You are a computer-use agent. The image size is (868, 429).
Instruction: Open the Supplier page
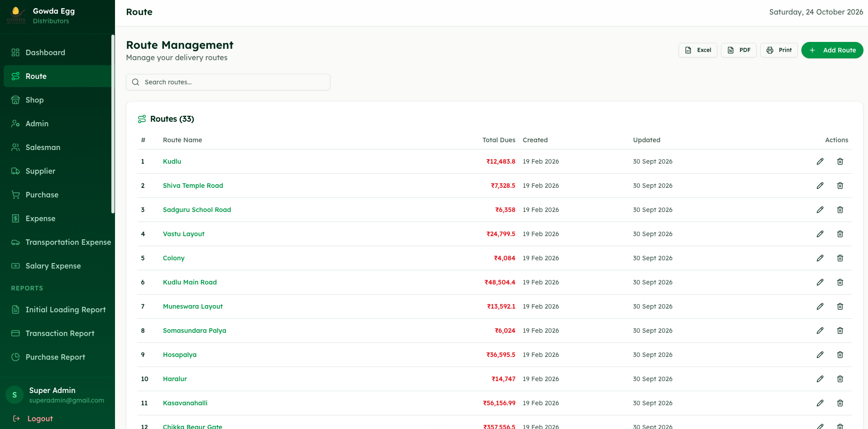(x=58, y=171)
